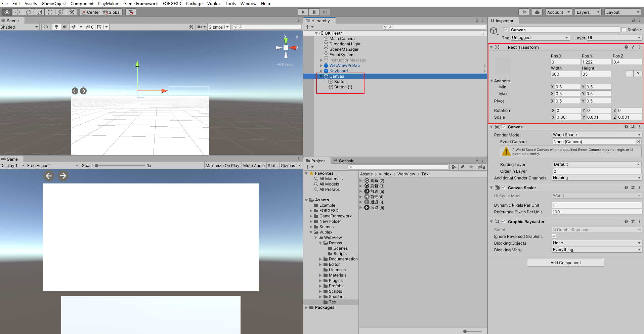Click Stats button in Game view
644x334 pixels.
click(x=272, y=165)
